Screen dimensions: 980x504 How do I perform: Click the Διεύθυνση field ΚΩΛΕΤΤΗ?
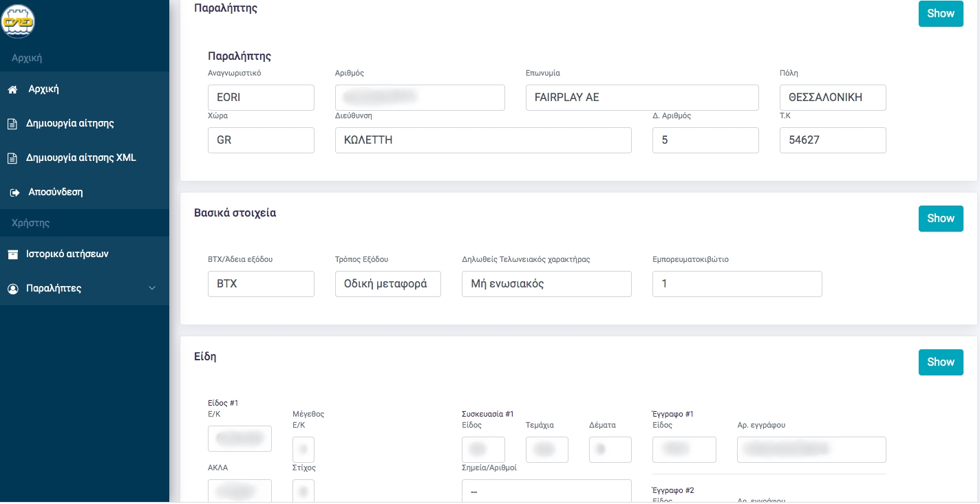tap(482, 140)
